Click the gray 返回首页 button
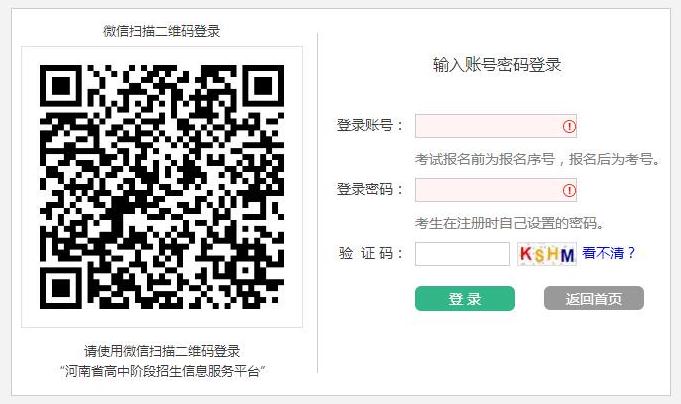The height and width of the screenshot is (404, 681). pos(594,298)
